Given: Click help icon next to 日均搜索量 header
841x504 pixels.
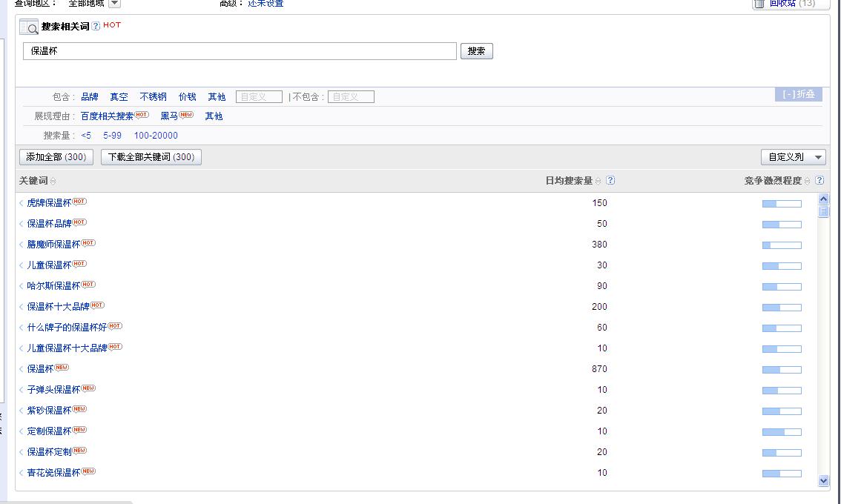Looking at the screenshot, I should 610,180.
